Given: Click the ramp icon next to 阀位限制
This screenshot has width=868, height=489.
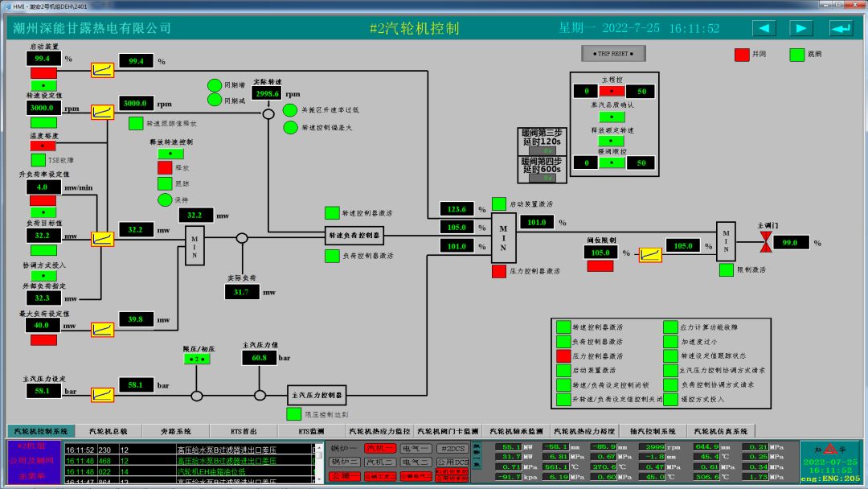Looking at the screenshot, I should click(650, 255).
